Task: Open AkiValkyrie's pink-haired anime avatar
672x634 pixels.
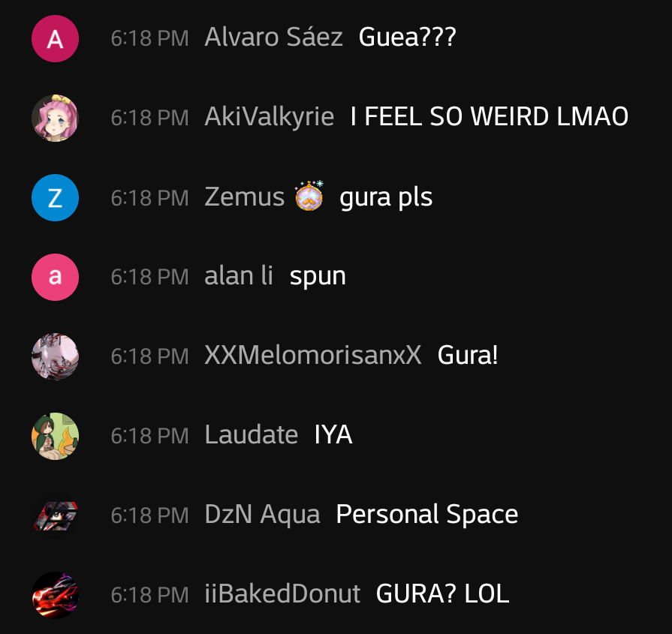Action: [x=56, y=119]
